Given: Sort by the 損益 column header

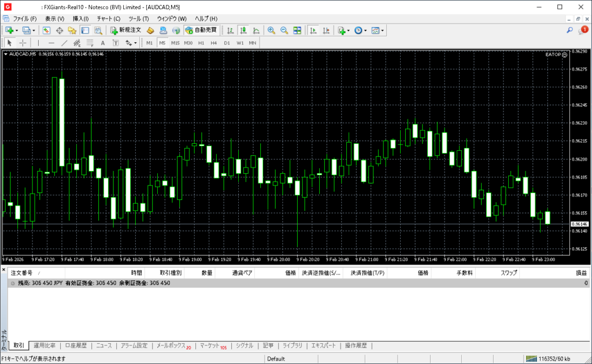Looking at the screenshot, I should (x=580, y=272).
